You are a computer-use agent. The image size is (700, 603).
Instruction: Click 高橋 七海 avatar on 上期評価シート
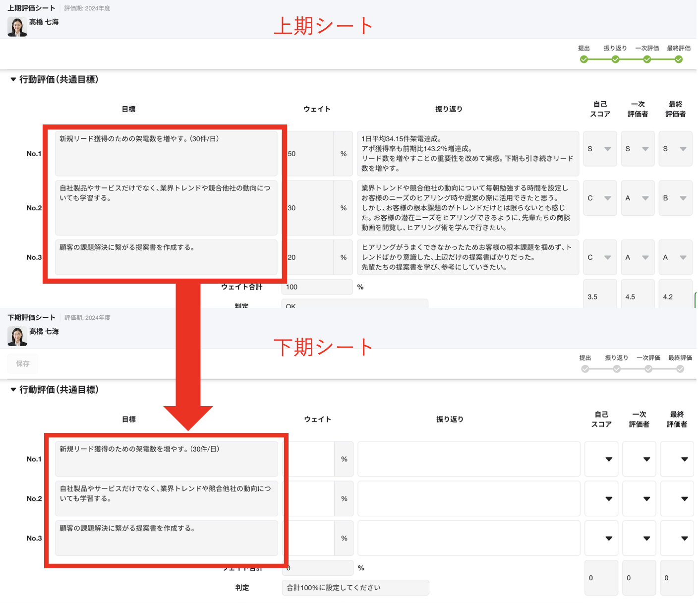pyautogui.click(x=17, y=27)
